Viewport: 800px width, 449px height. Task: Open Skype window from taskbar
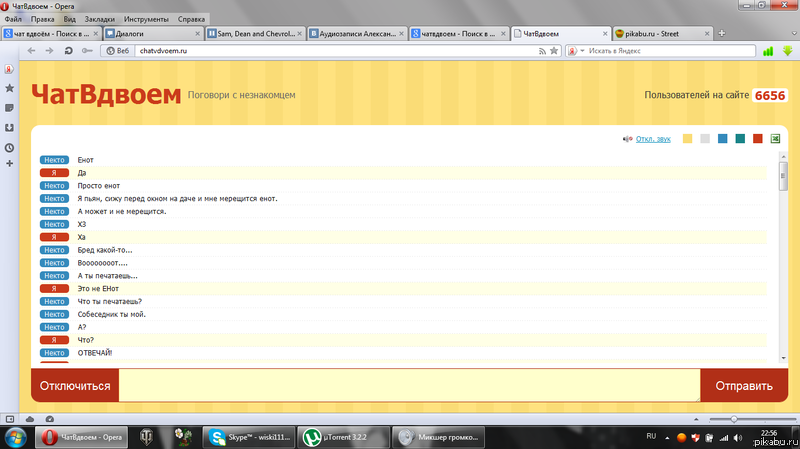250,437
